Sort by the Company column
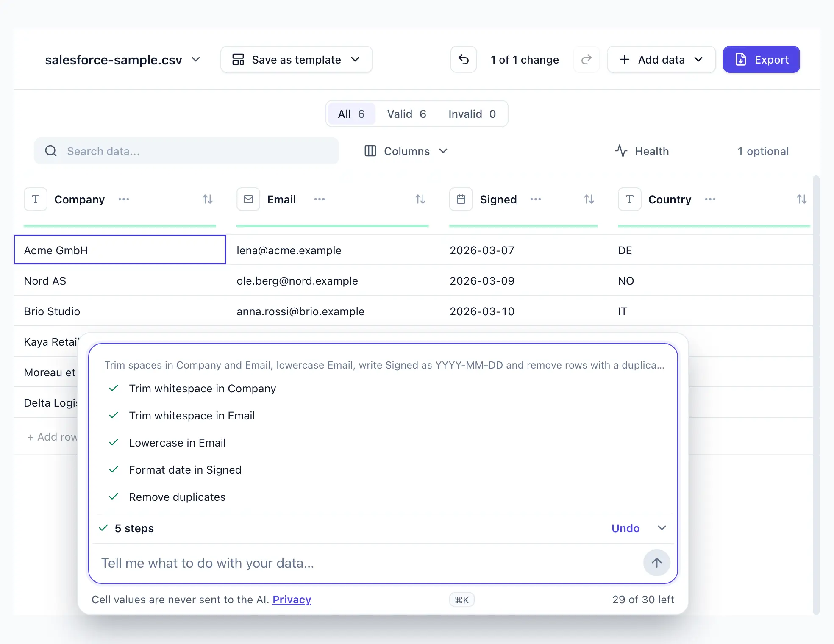 [x=208, y=199]
